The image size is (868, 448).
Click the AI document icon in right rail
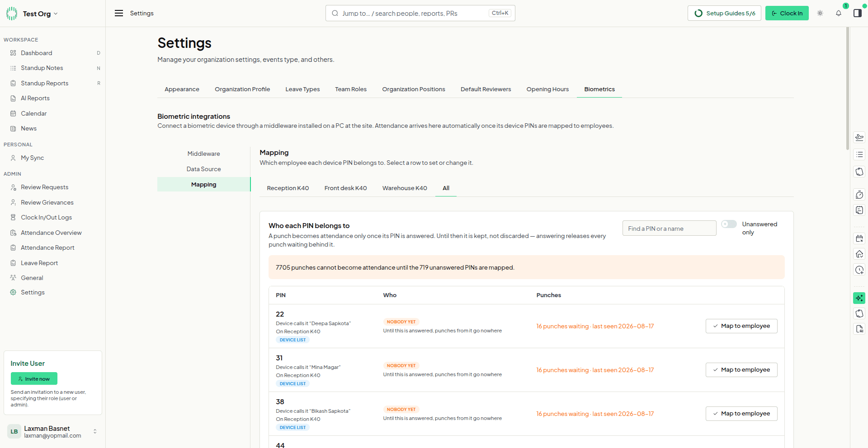point(859,329)
